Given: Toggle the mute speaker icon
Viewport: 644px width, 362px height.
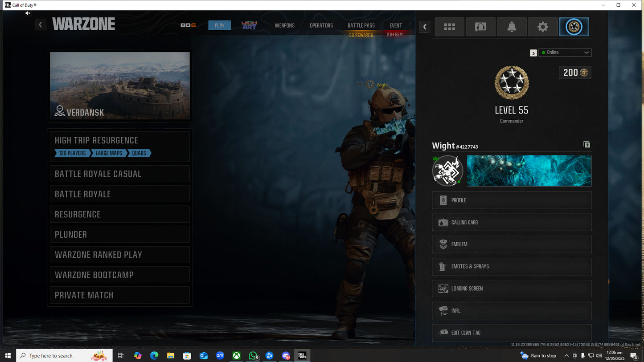Looking at the screenshot, I should click(x=28, y=13).
